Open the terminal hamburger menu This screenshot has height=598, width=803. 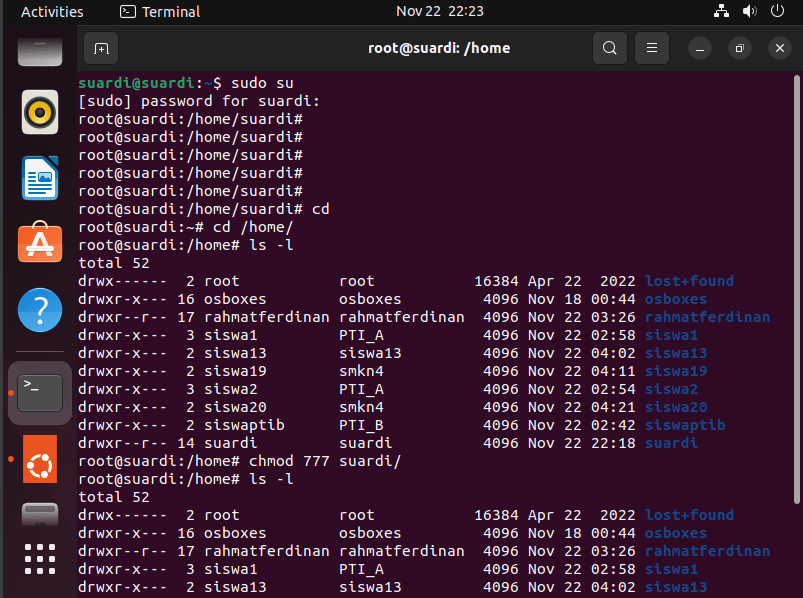tap(651, 48)
